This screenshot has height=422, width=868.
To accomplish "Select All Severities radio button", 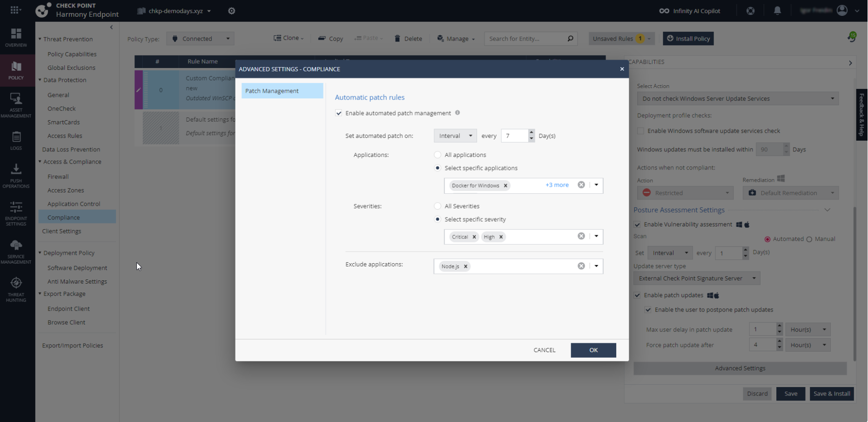I will (x=437, y=206).
